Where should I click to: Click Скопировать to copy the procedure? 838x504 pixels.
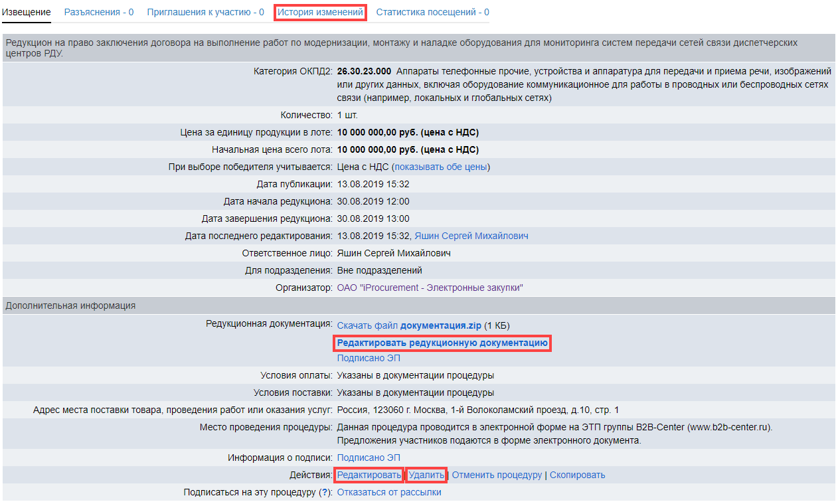(577, 475)
